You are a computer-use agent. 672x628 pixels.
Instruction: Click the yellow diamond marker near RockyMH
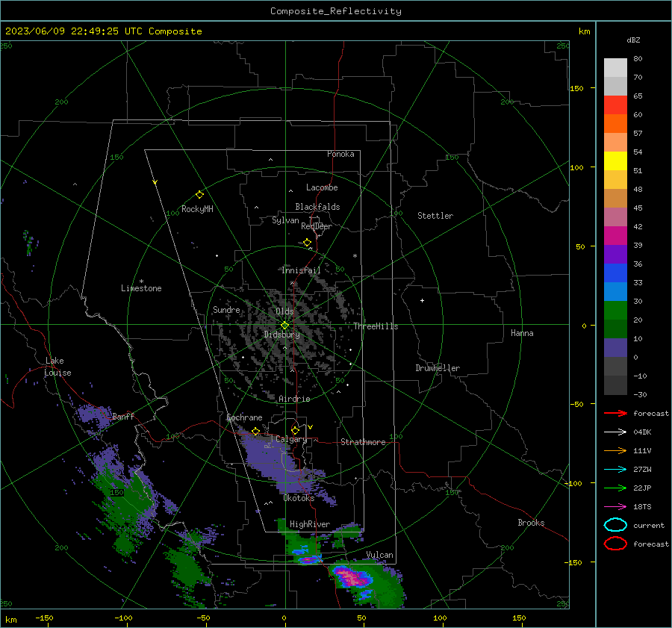tap(199, 195)
